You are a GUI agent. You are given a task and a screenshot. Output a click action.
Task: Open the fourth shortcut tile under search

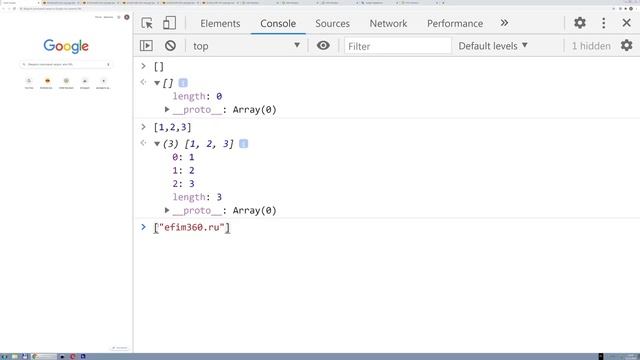(85, 82)
